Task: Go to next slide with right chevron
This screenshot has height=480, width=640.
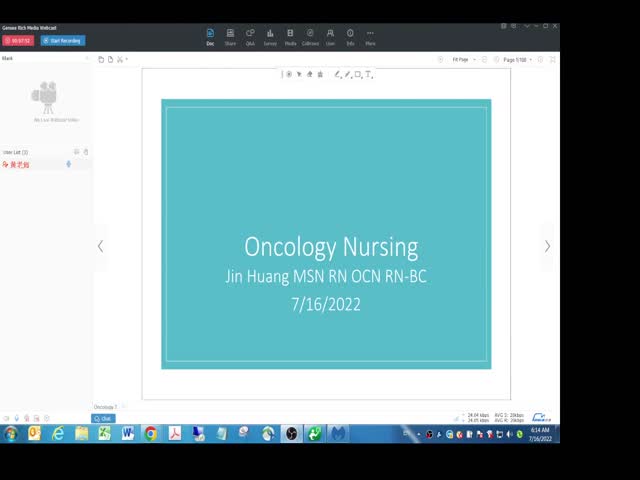Action: coord(547,247)
